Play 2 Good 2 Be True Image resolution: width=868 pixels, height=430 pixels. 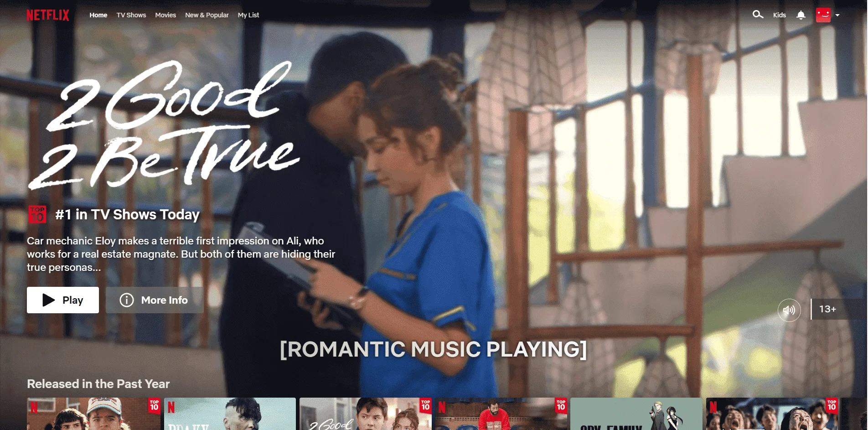coord(63,300)
